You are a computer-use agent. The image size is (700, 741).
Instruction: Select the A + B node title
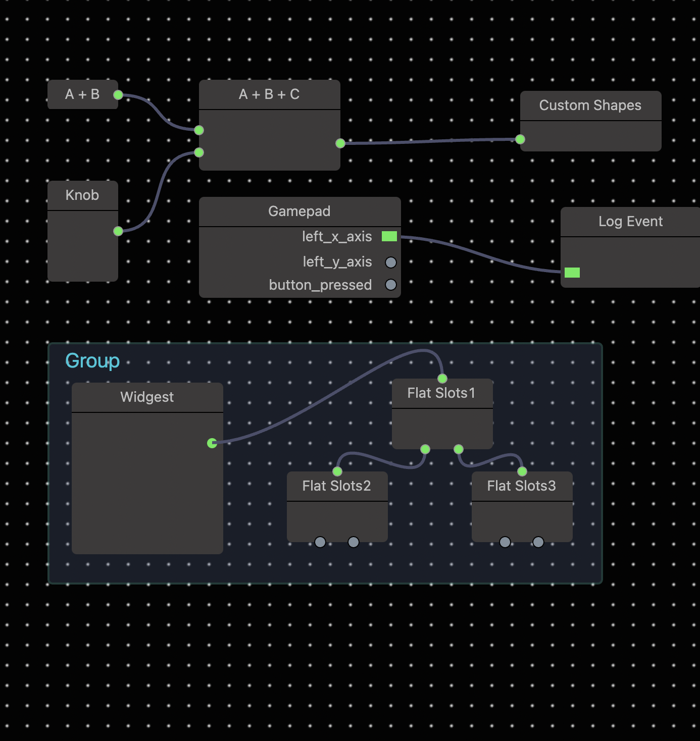(82, 94)
